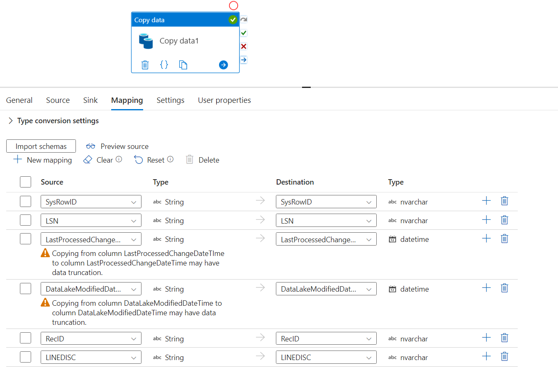
Task: Open info tooltip next to Reset
Action: click(x=170, y=159)
